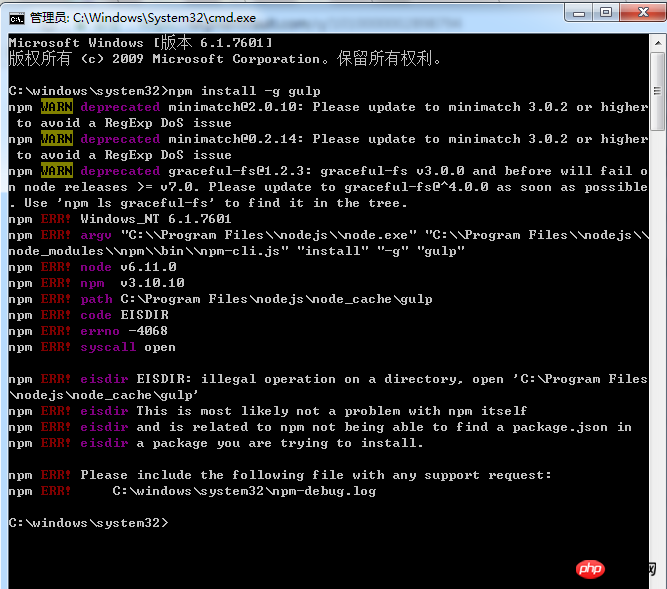667x589 pixels.
Task: Click the scrollbar up arrow
Action: tap(658, 43)
